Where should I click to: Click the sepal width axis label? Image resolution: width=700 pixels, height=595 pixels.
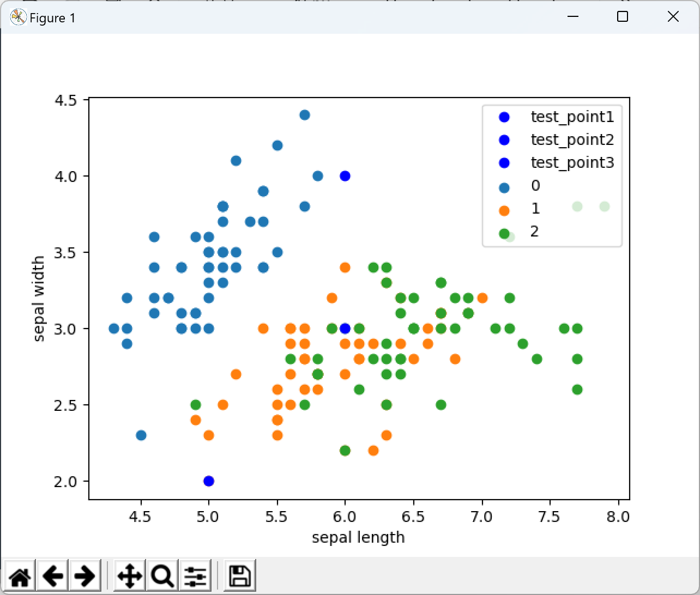[39, 296]
